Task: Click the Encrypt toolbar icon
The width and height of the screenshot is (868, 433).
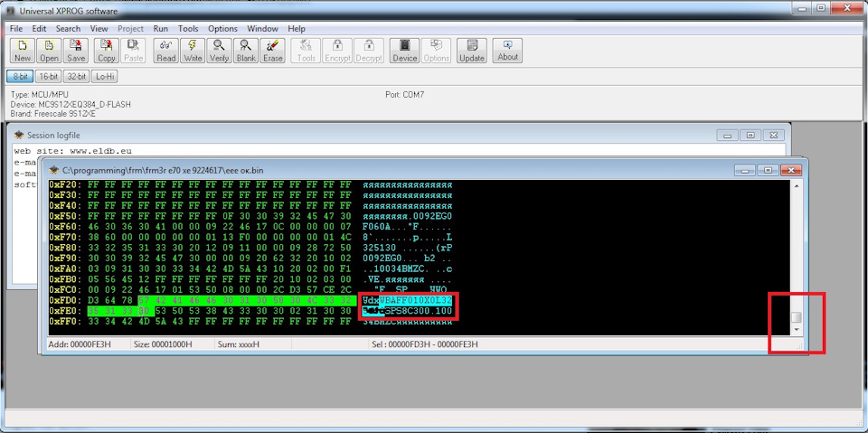Action: [337, 51]
